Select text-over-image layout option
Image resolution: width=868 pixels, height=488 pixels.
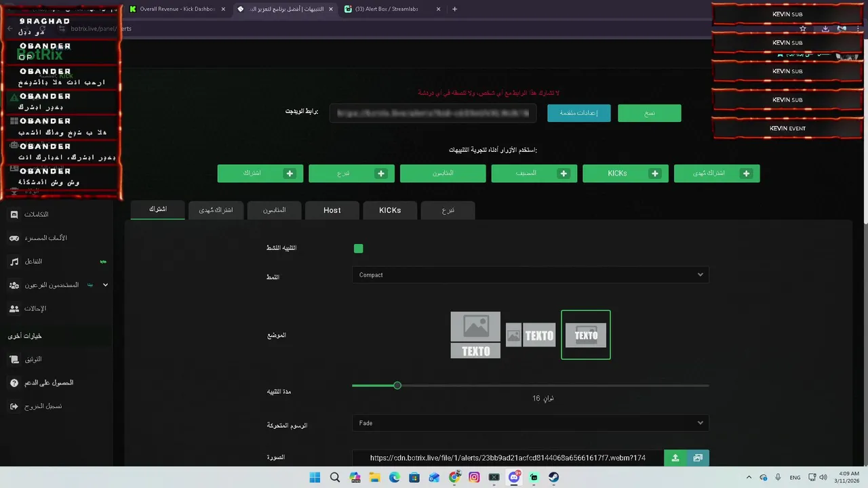pos(586,335)
